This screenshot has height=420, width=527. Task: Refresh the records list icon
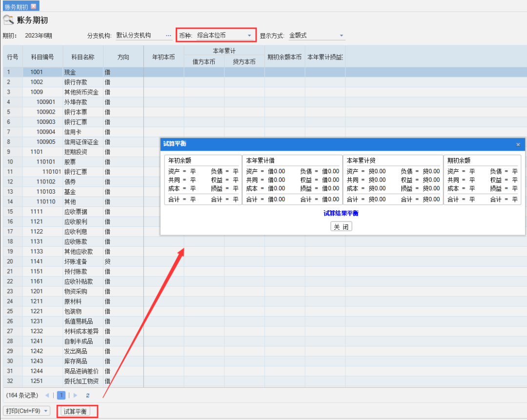(88, 396)
